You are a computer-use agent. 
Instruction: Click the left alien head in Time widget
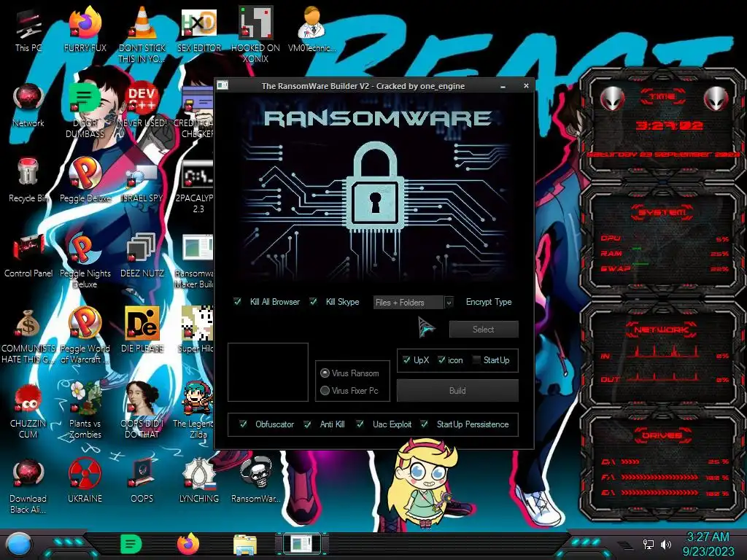(x=613, y=98)
